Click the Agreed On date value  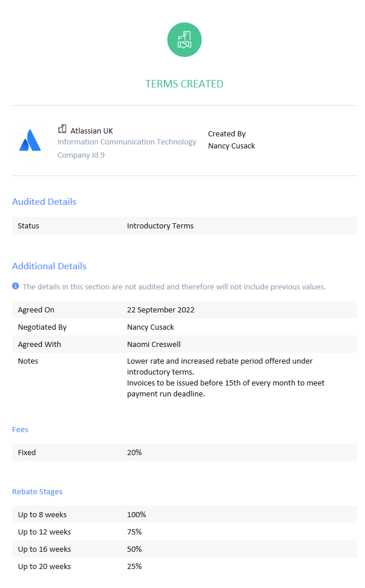point(161,310)
